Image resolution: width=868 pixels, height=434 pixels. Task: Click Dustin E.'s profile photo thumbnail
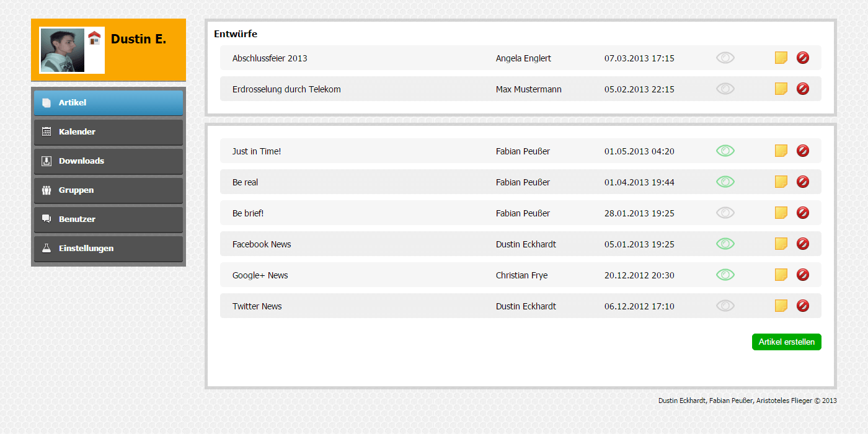(x=63, y=50)
